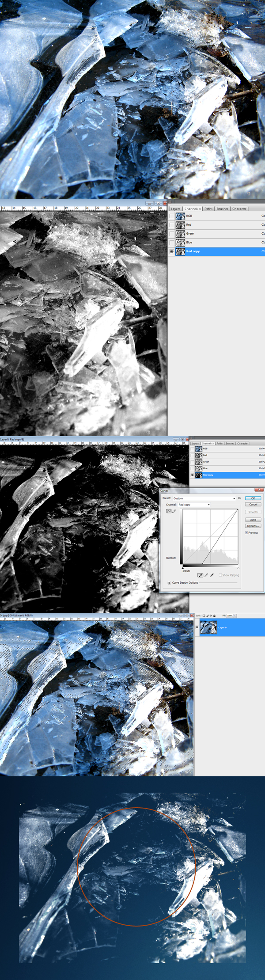Select Red copy row in large Channels panel
This screenshot has height=980, width=265.
[x=216, y=251]
